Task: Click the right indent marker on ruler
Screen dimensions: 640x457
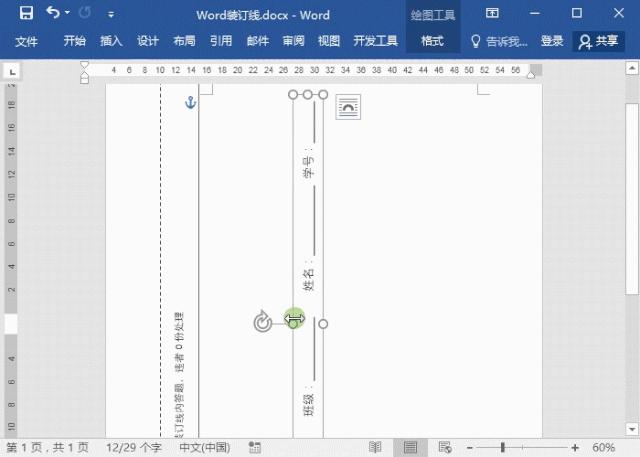Action: coord(531,75)
